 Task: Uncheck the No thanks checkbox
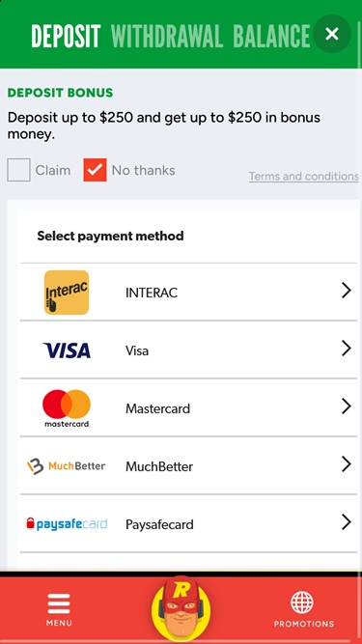95,170
